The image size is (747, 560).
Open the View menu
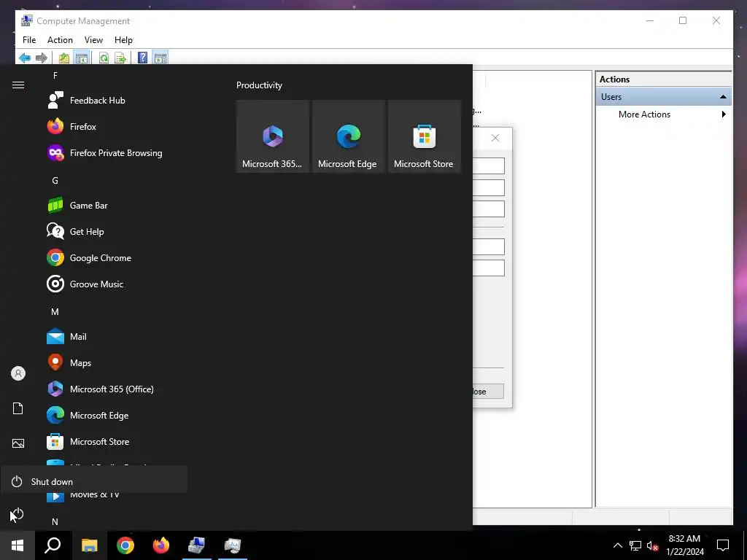[x=94, y=40]
